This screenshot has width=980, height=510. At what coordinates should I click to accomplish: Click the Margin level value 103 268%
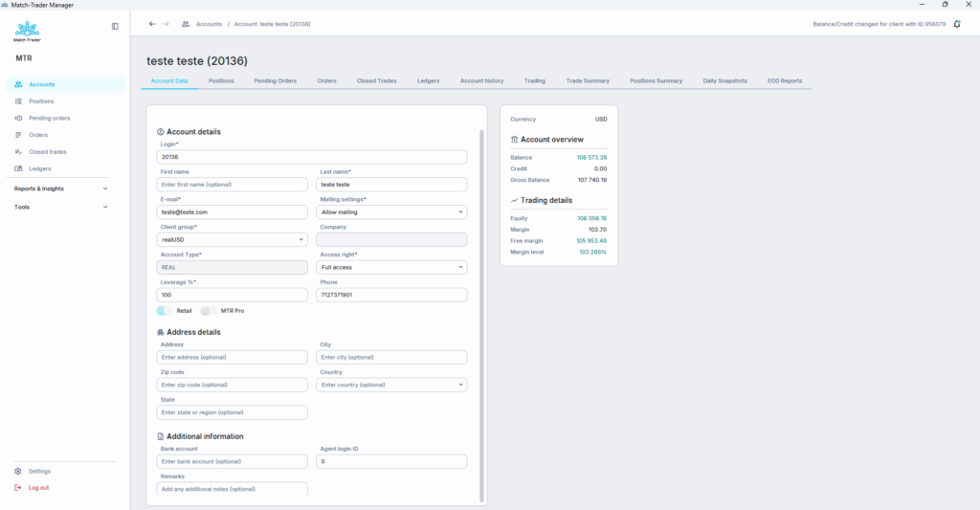tap(593, 252)
